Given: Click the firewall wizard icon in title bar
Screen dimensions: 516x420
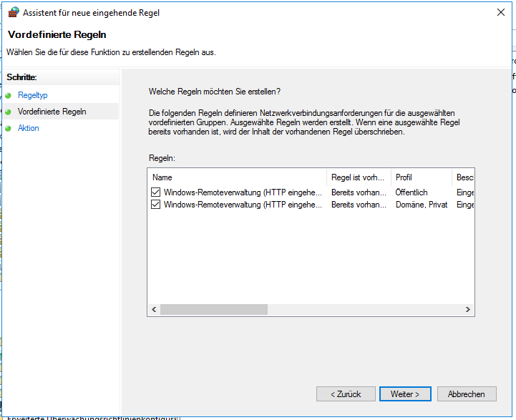Looking at the screenshot, I should (14, 12).
